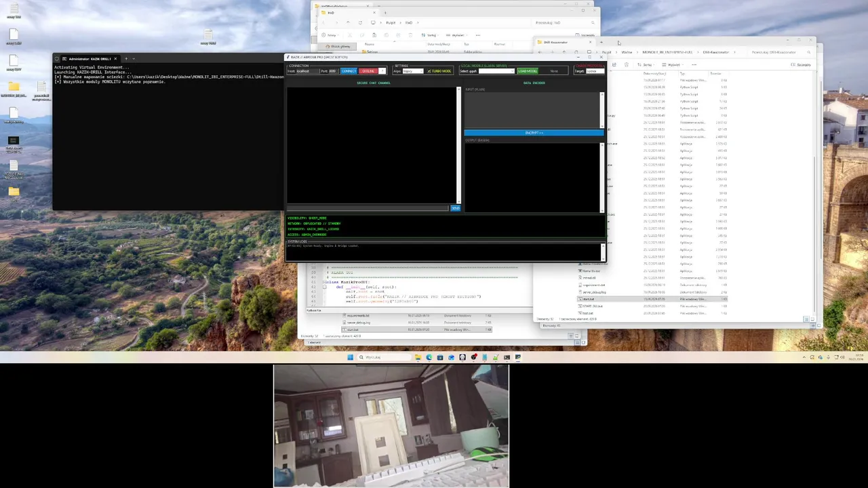Click the Nowy button in FinD Explorer window

coord(330,35)
